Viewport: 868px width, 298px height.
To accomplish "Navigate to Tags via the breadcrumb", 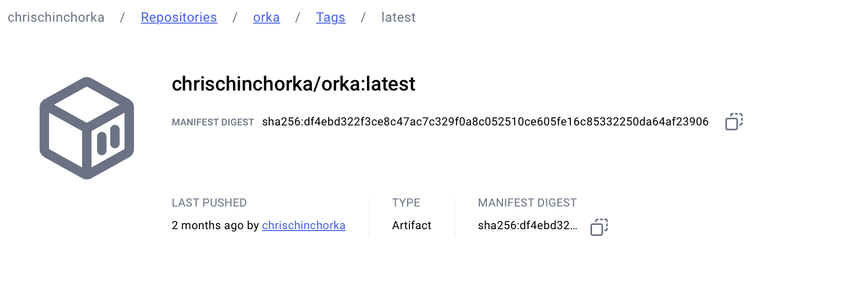I will click(x=330, y=17).
